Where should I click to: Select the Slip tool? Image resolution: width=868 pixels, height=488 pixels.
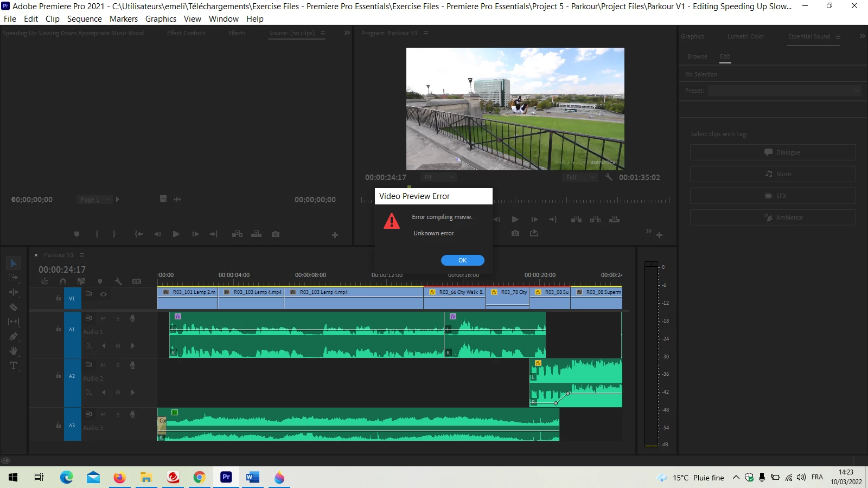(14, 322)
